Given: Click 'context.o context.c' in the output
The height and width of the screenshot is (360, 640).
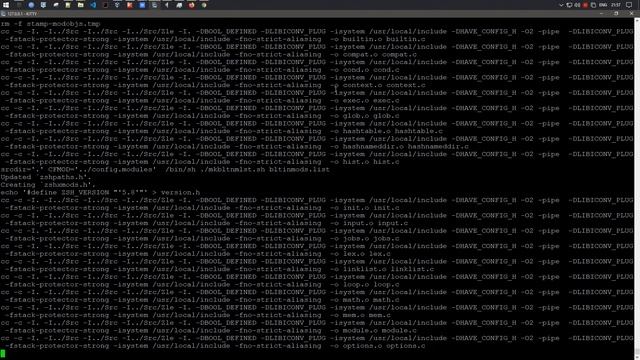Looking at the screenshot, I should 384,85.
